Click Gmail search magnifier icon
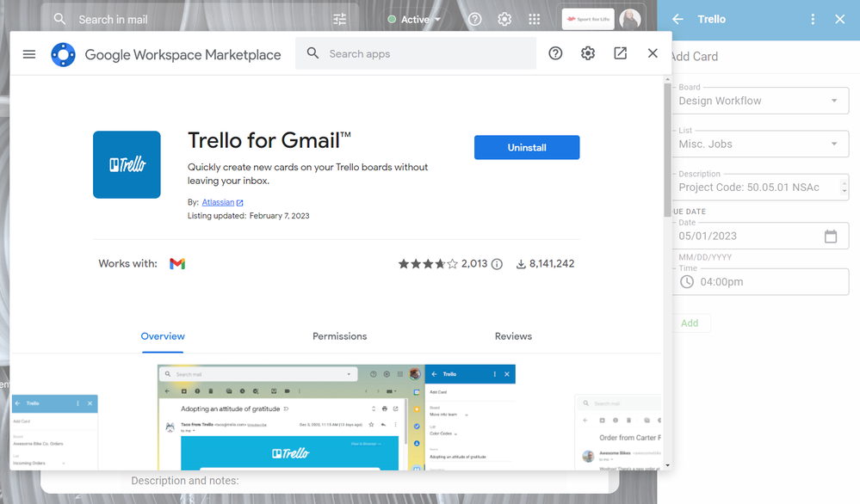 click(x=59, y=19)
